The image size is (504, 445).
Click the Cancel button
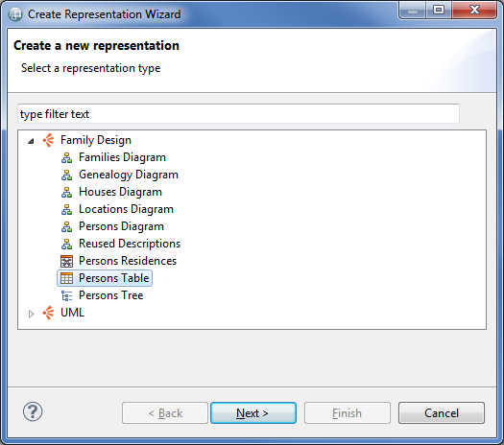(442, 413)
